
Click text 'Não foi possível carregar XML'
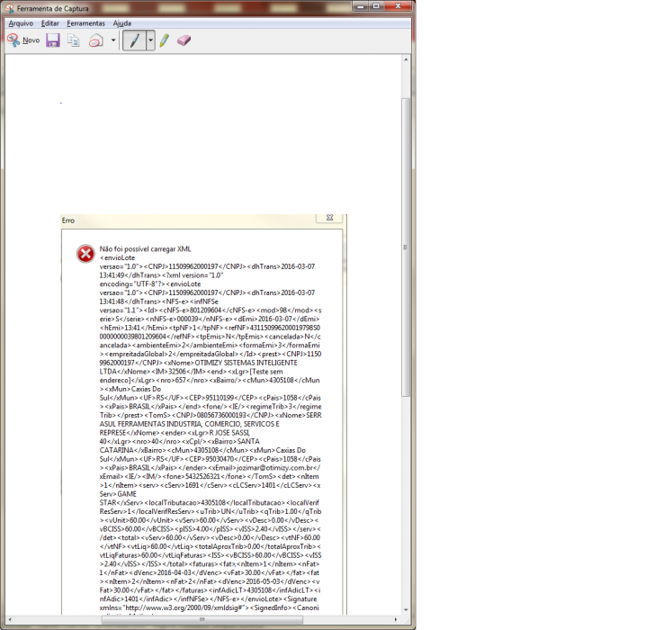[x=146, y=248]
